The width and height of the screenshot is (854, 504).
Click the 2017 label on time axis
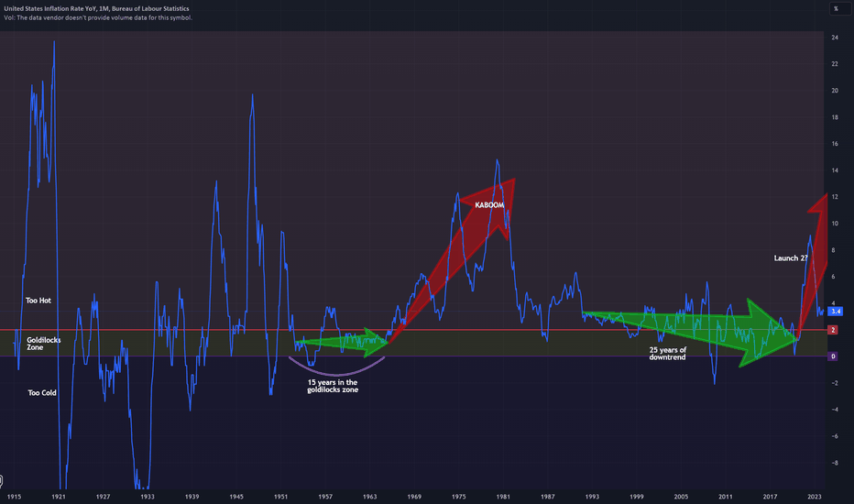tap(770, 497)
